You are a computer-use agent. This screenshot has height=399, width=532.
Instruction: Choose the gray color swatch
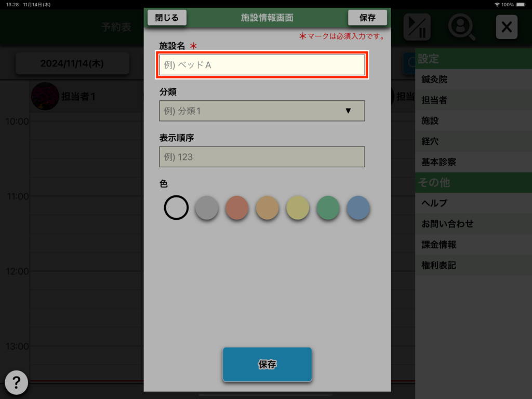206,208
